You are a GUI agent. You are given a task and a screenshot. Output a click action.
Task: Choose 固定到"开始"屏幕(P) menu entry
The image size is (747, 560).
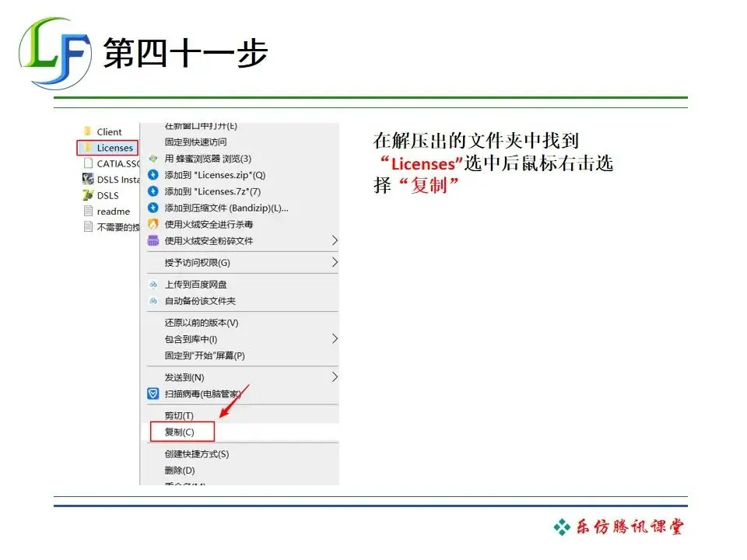point(205,355)
